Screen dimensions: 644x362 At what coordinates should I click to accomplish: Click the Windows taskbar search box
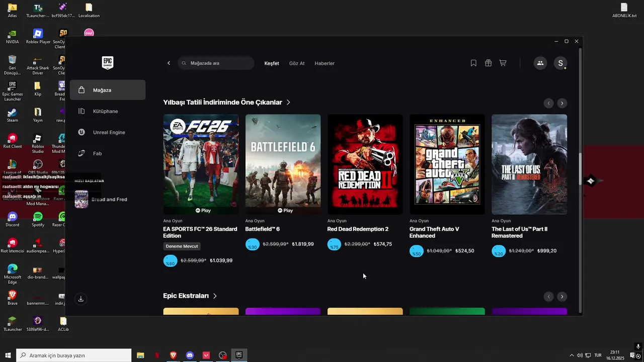(x=73, y=355)
